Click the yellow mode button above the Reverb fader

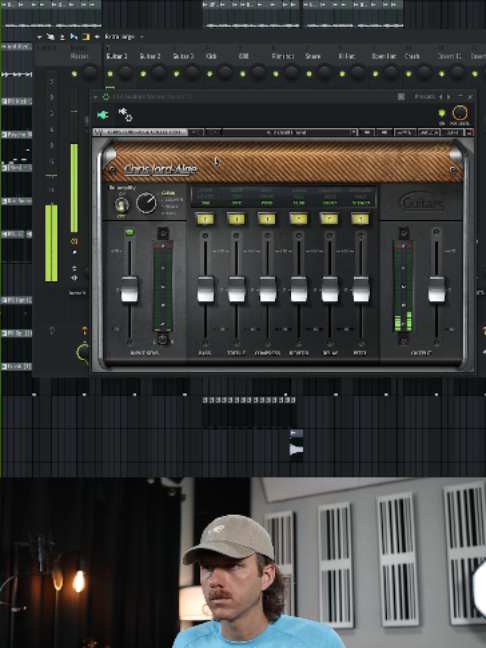point(298,218)
